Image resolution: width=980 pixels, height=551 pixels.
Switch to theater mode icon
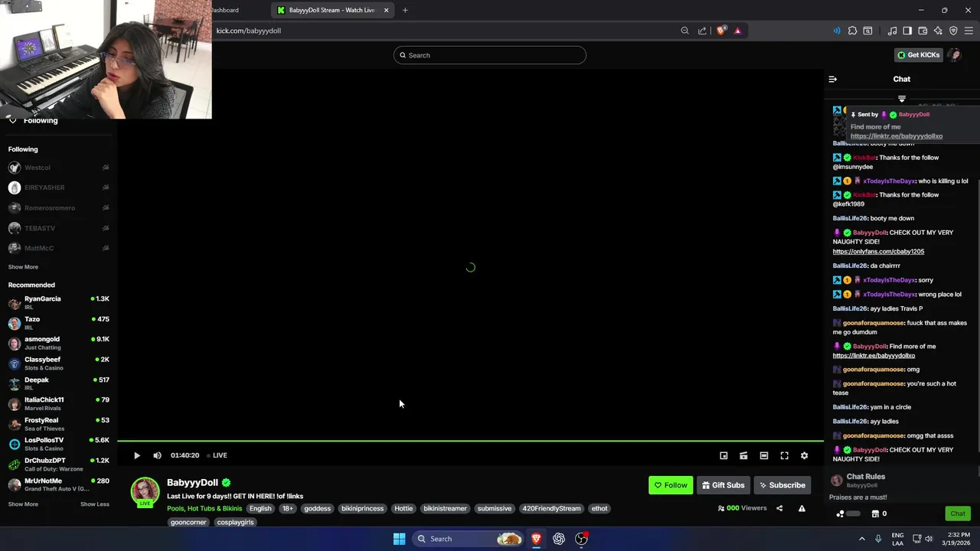coord(764,455)
